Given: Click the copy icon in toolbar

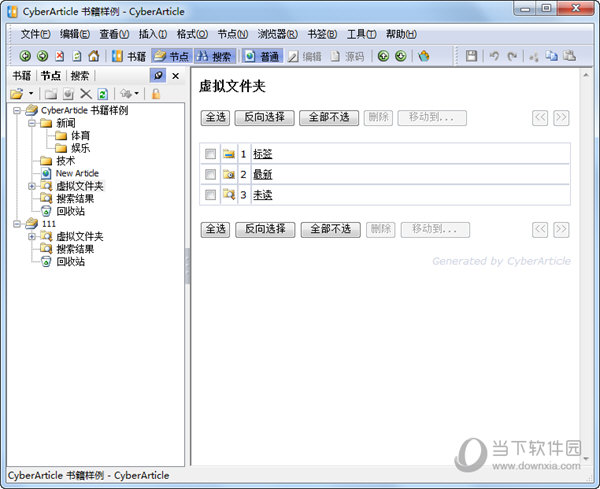Looking at the screenshot, I should point(551,56).
